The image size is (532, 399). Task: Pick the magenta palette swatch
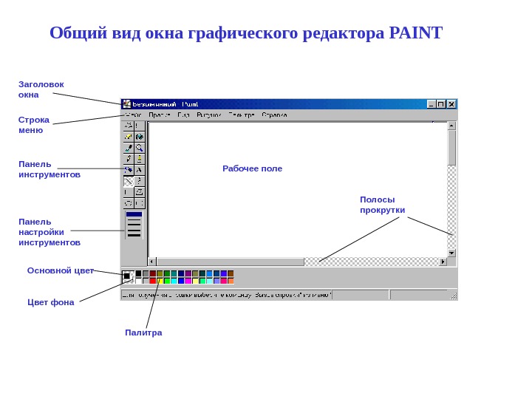pyautogui.click(x=188, y=281)
